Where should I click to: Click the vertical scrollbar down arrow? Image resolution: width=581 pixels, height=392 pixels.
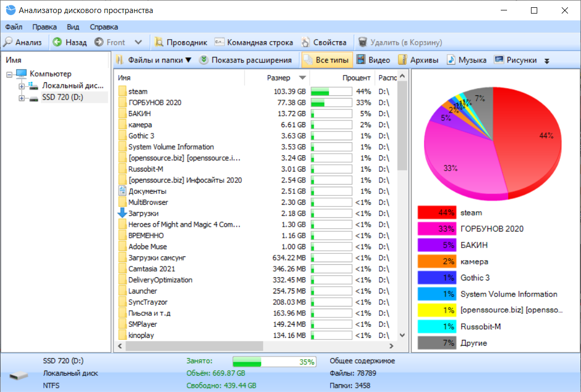[402, 335]
